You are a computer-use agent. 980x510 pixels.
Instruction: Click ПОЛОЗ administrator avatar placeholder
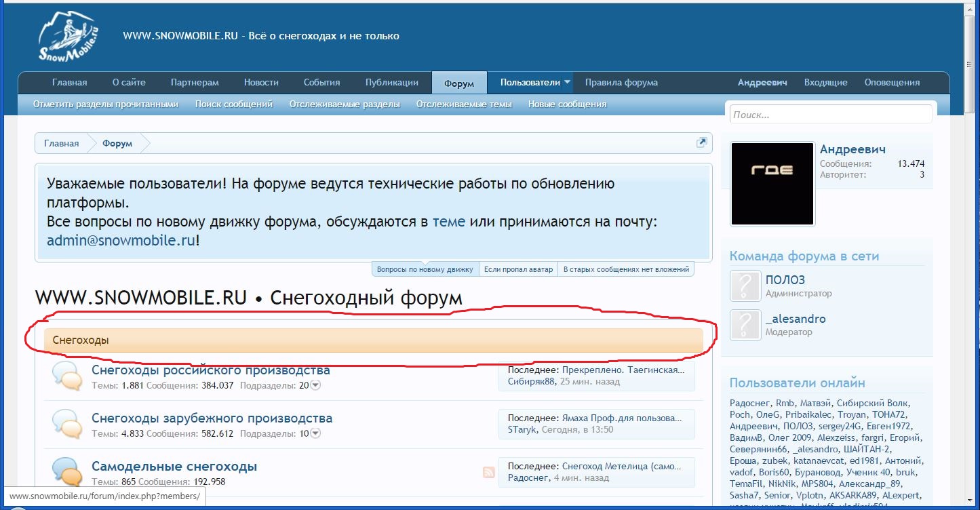click(745, 286)
